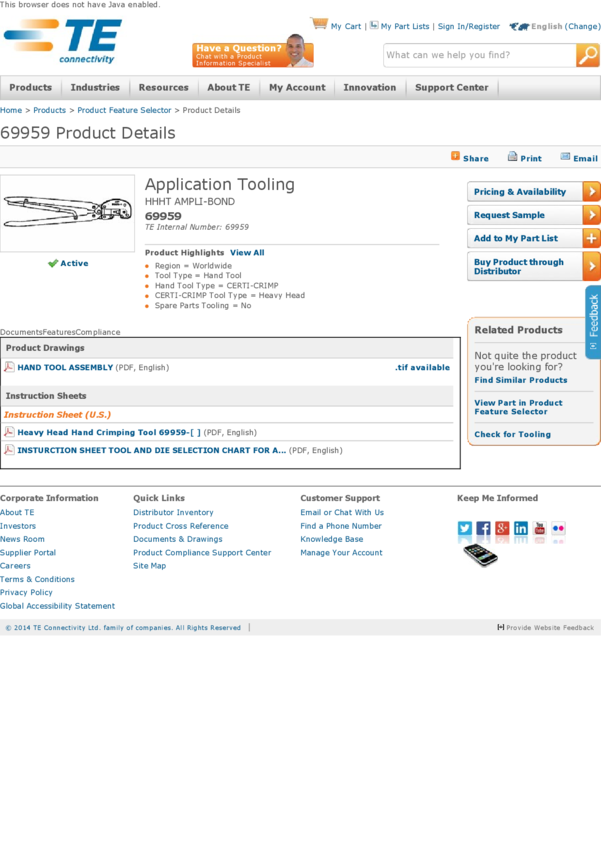601x850 pixels.
Task: Click the TE Connectivity logo
Action: pos(63,41)
